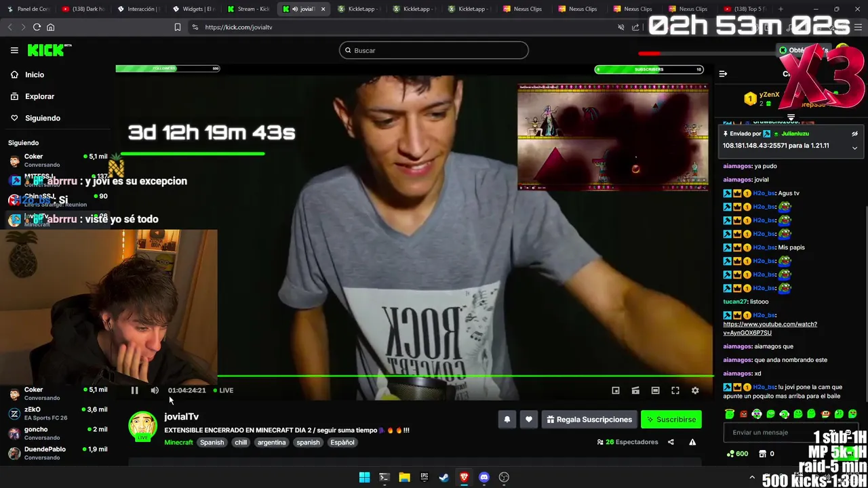Screen dimensions: 868x488
Task: Click the kick.com/jovialtv address bar
Action: coord(239,27)
